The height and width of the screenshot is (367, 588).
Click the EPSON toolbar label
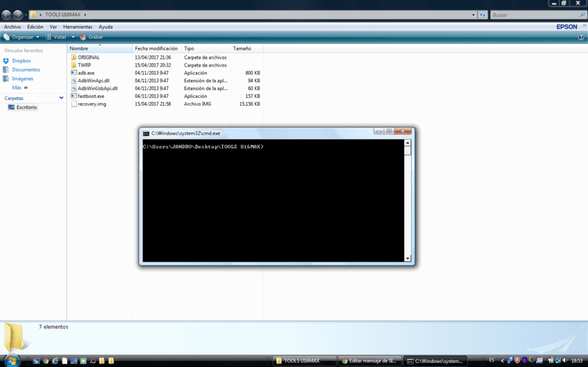click(566, 27)
